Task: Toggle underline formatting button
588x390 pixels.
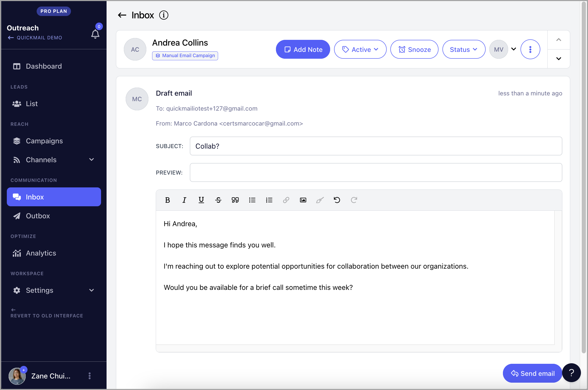Action: pyautogui.click(x=201, y=200)
